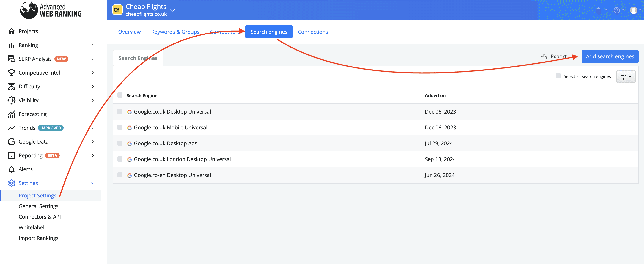The height and width of the screenshot is (264, 644).
Task: Click the SERP Analysis magnifier icon
Action: tap(12, 59)
